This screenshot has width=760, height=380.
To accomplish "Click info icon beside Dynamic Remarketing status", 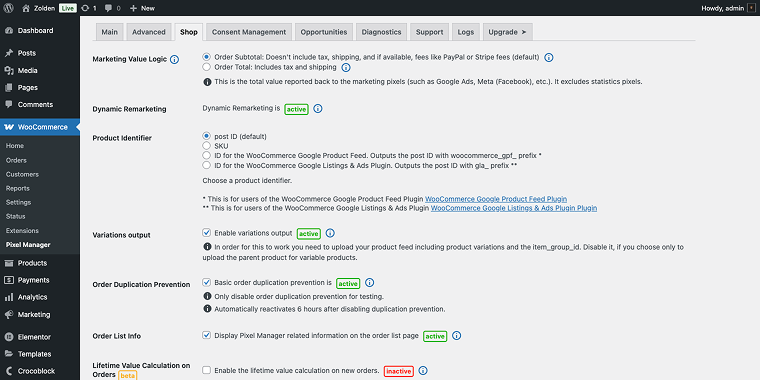I will click(318, 109).
